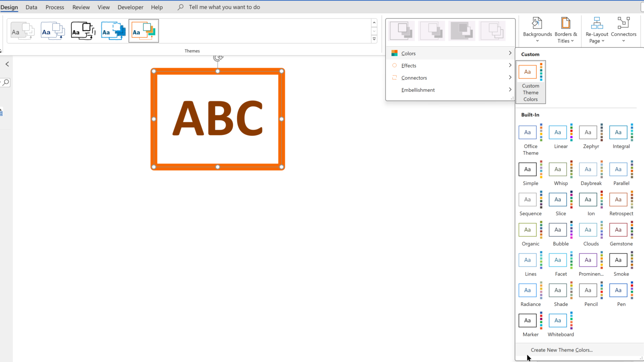Open the More button of the Themes gallery

click(x=374, y=39)
